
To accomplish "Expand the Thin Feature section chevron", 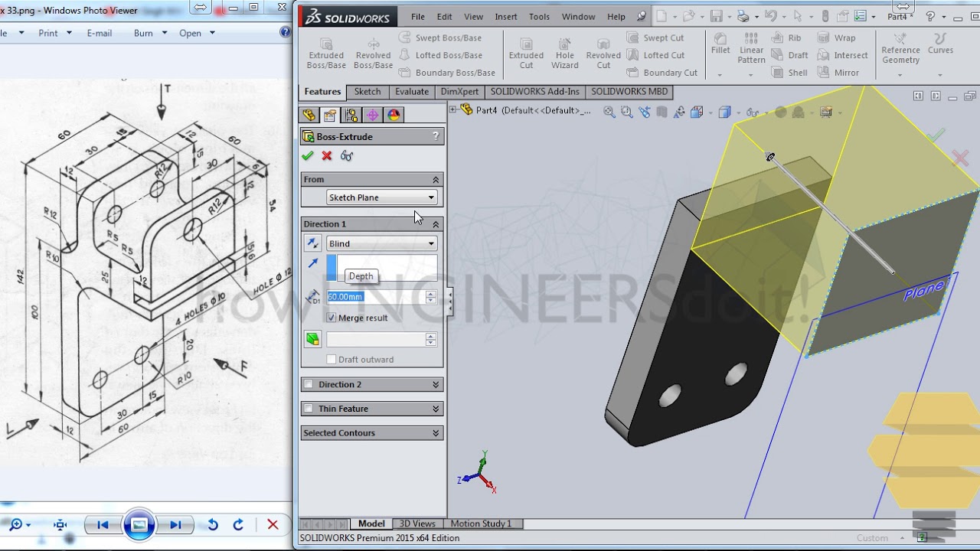I will [436, 409].
